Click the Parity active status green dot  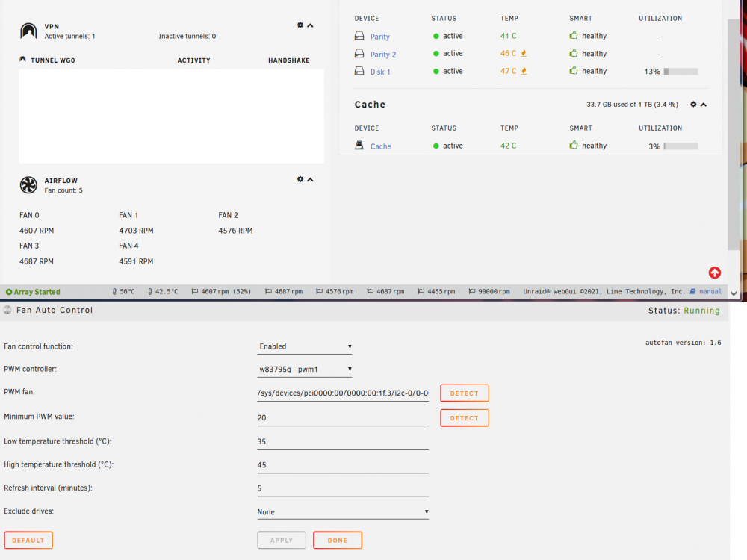click(x=436, y=36)
